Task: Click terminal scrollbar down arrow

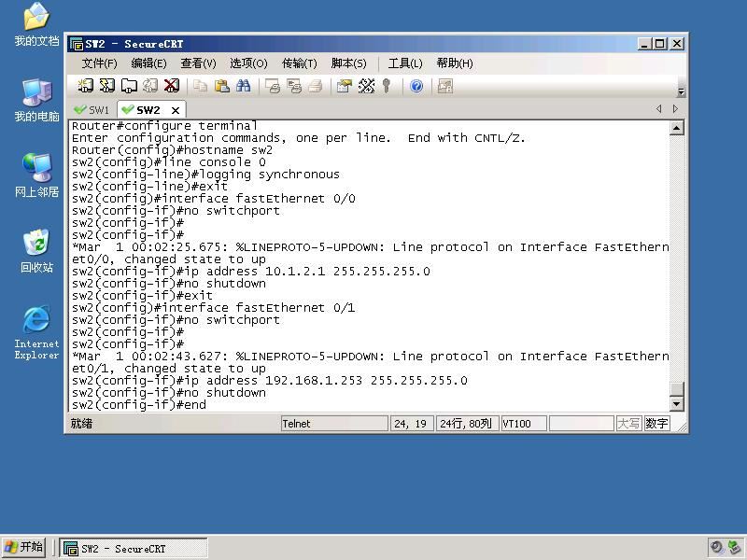Action: [x=676, y=404]
